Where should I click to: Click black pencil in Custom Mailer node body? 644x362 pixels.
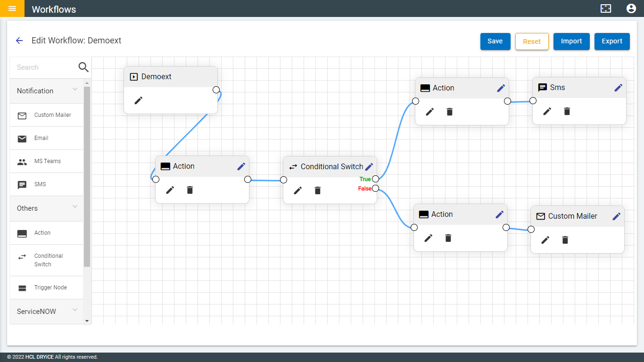[x=545, y=240]
